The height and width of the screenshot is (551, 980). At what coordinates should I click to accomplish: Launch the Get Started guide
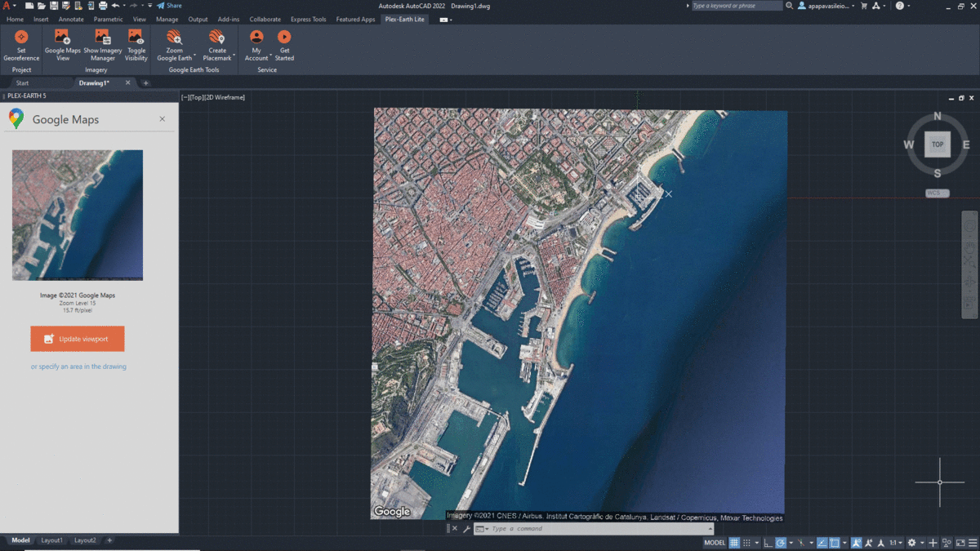(x=284, y=38)
